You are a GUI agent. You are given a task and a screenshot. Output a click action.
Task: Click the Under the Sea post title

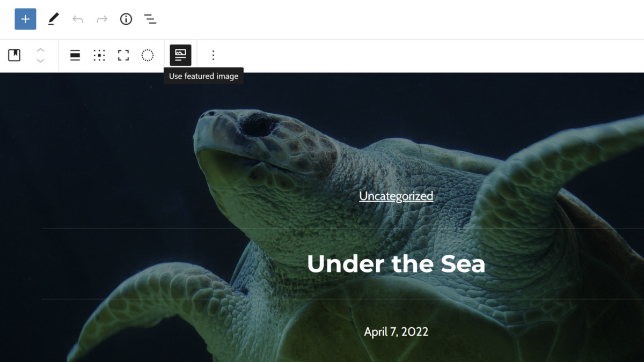pyautogui.click(x=396, y=264)
